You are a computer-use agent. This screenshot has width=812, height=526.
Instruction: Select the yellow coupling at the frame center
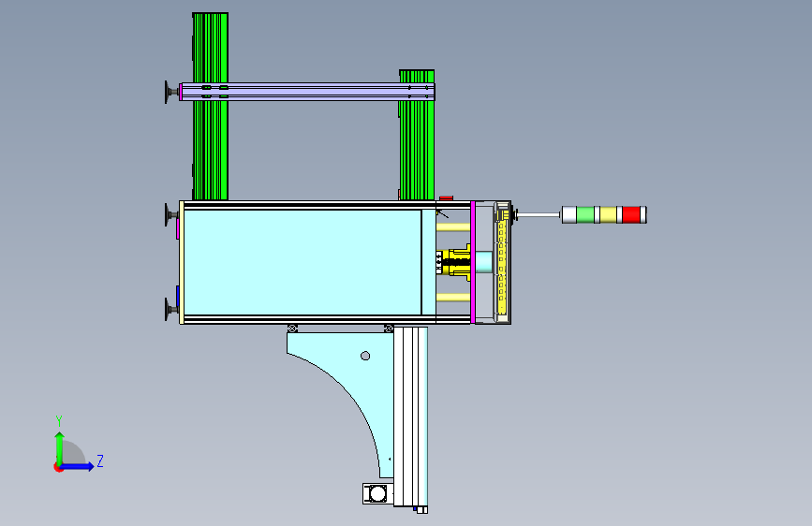456,262
